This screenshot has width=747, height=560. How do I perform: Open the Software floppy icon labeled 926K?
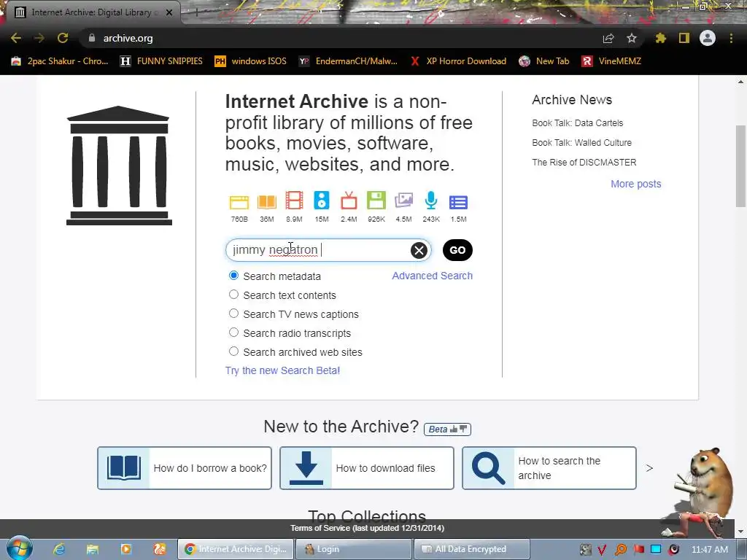tap(376, 201)
